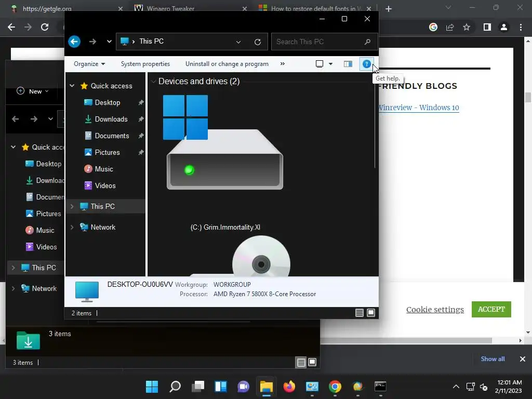The height and width of the screenshot is (399, 532).
Task: Show more toolbar commands chevron
Action: pyautogui.click(x=282, y=64)
